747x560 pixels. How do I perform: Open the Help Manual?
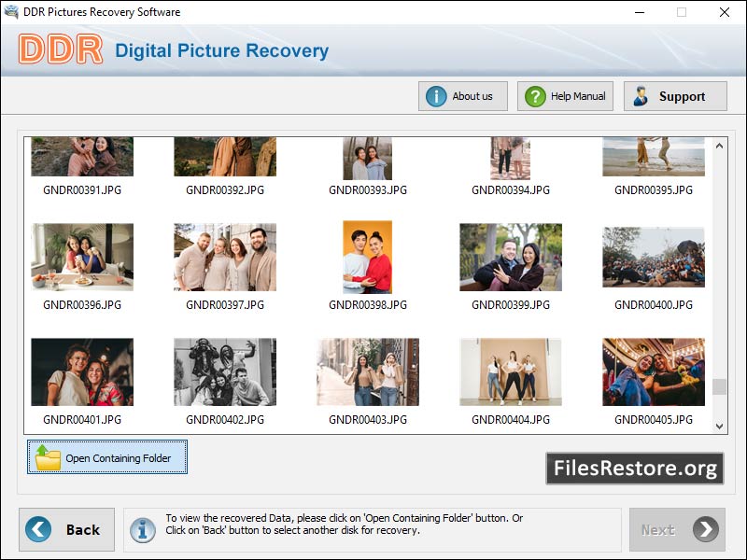pyautogui.click(x=564, y=95)
